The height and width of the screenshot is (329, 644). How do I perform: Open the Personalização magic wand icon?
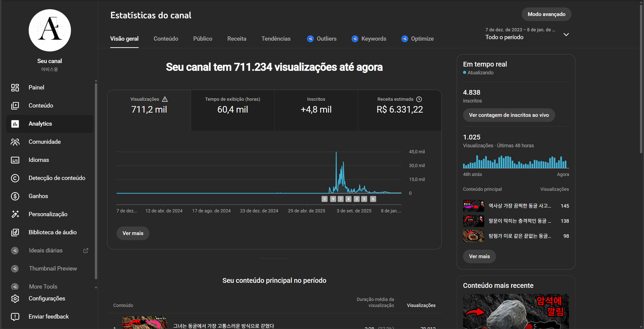click(x=15, y=214)
